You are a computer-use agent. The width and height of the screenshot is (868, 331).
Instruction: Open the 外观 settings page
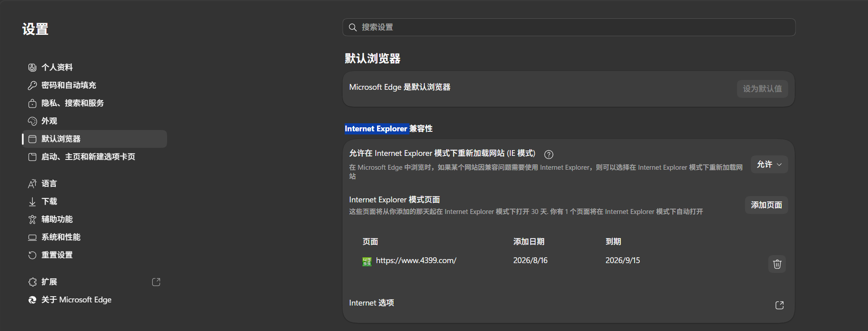94,121
